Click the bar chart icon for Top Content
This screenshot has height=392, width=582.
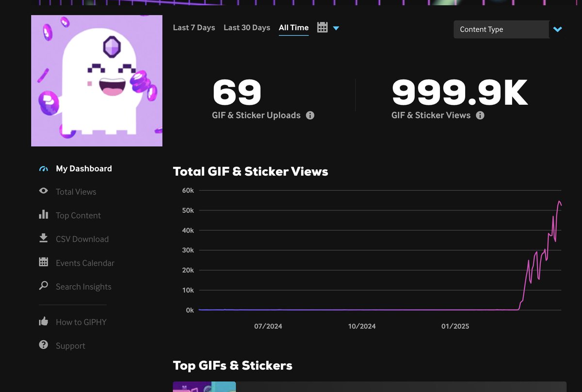[x=44, y=214]
